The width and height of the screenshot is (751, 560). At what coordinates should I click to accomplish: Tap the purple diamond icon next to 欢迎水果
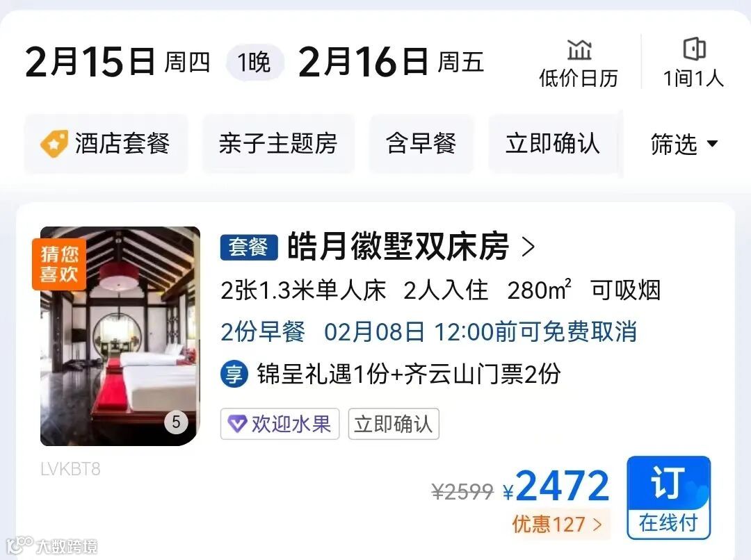(x=237, y=424)
